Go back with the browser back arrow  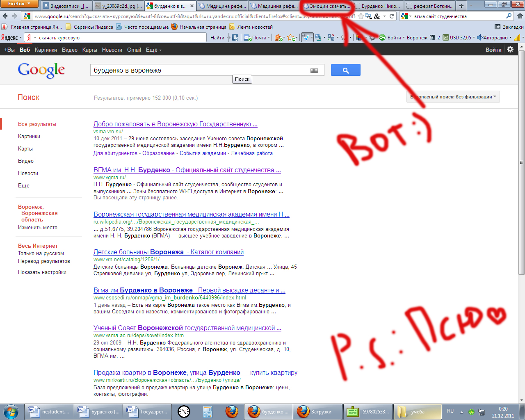5,16
